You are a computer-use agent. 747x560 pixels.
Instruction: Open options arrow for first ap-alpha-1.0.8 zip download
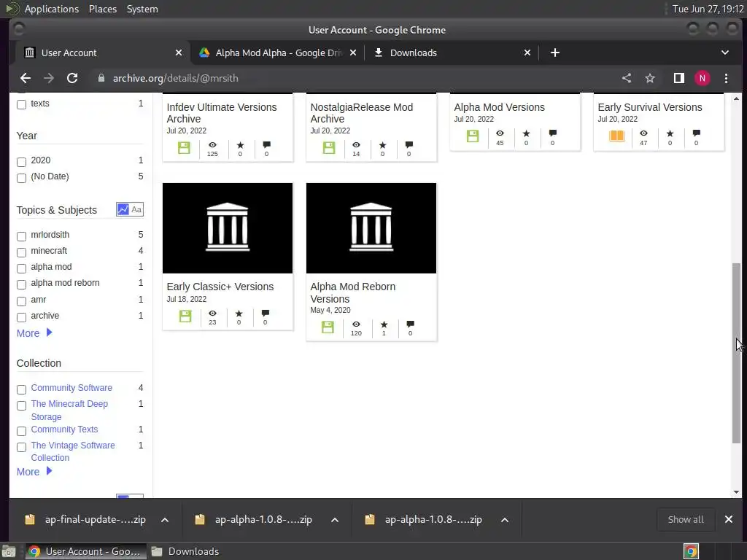click(x=335, y=519)
